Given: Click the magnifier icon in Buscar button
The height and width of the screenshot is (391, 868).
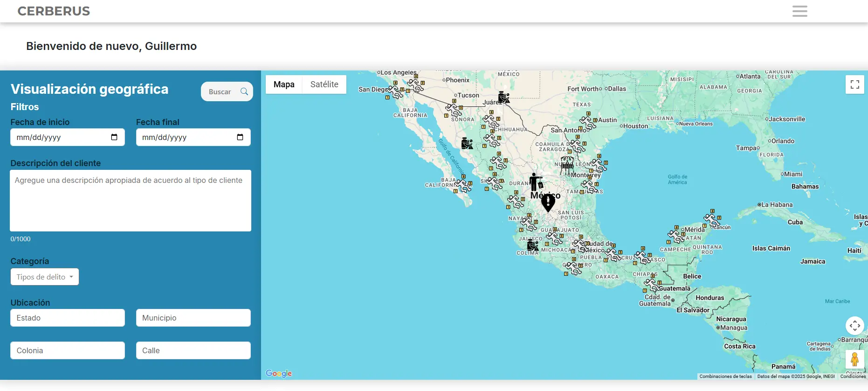Looking at the screenshot, I should [x=244, y=91].
